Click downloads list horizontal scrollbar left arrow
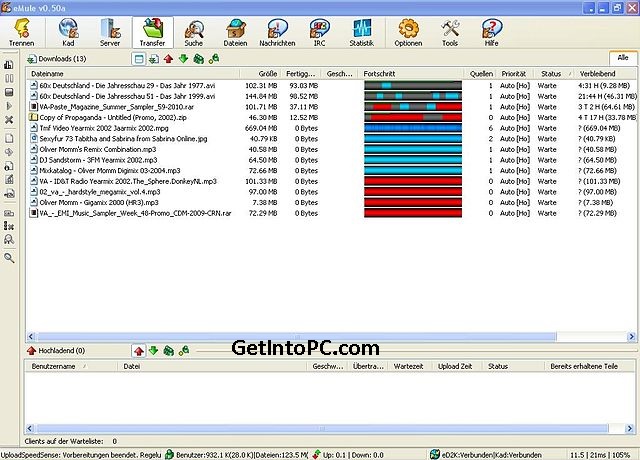The height and width of the screenshot is (460, 640). point(31,337)
